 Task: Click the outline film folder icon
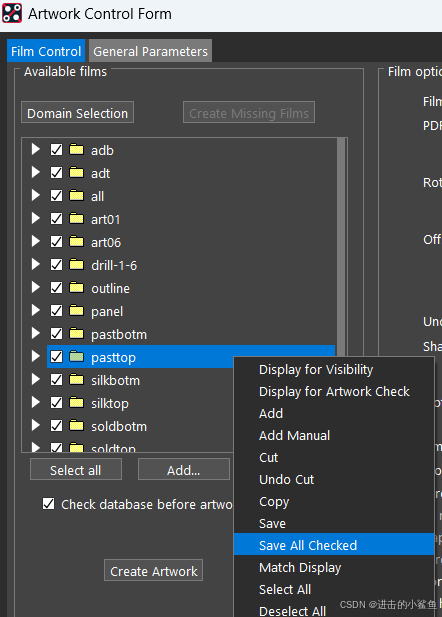coord(76,288)
